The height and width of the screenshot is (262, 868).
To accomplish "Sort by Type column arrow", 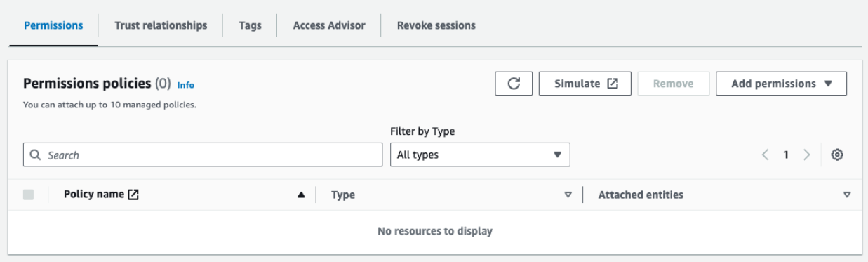I will pos(568,195).
